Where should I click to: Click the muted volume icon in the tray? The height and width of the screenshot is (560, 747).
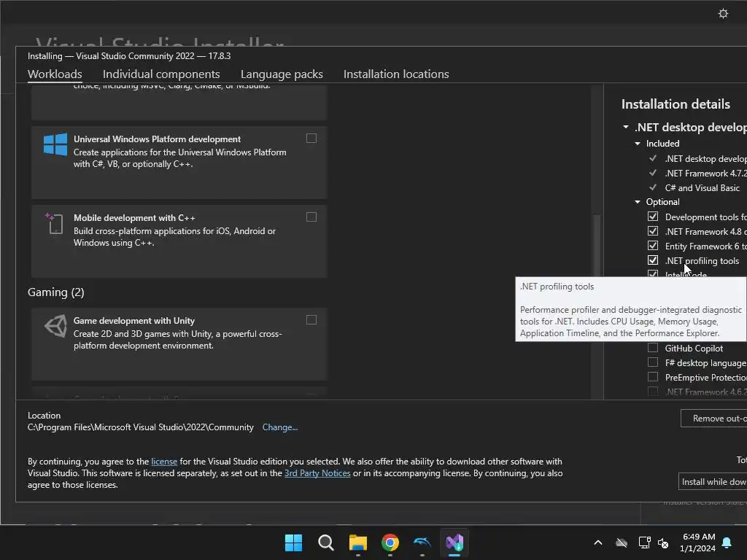[662, 542]
